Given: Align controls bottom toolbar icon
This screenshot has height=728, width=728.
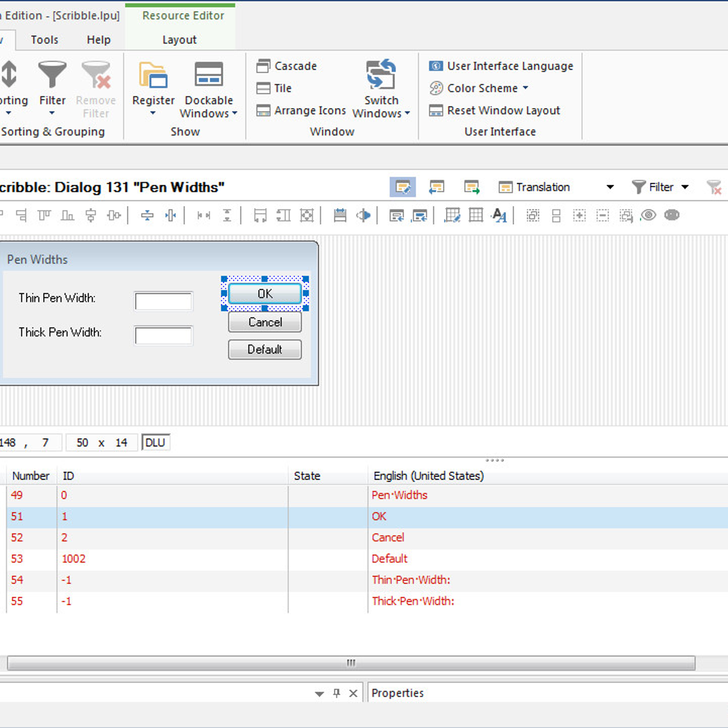Looking at the screenshot, I should pyautogui.click(x=67, y=215).
